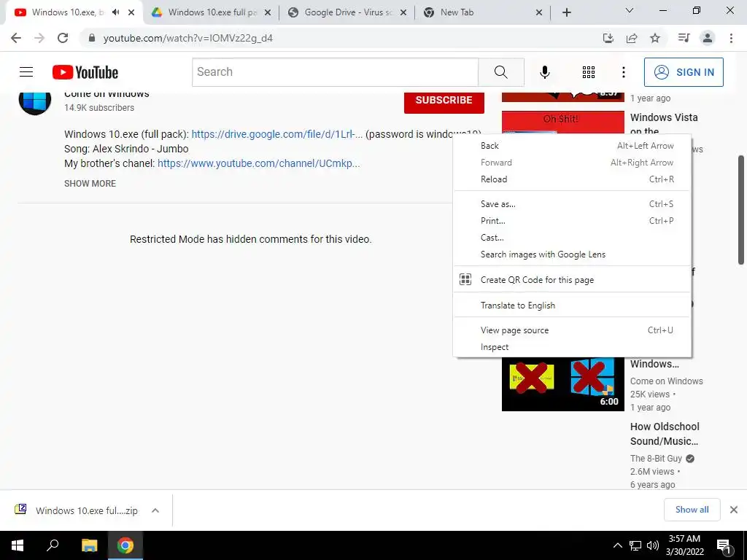The height and width of the screenshot is (560, 747).
Task: Open the YouTube apps grid icon
Action: 589,72
